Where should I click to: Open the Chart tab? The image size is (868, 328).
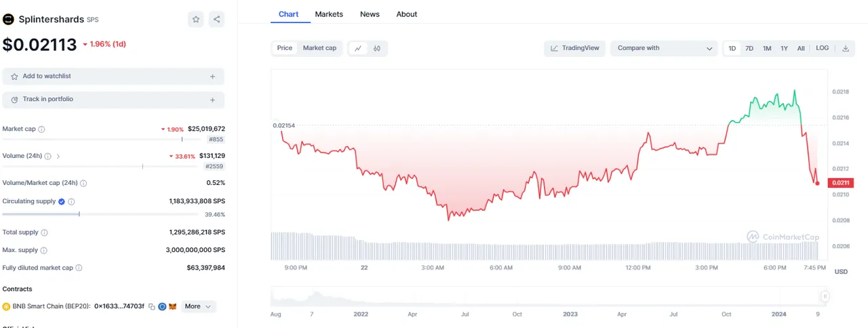click(289, 14)
